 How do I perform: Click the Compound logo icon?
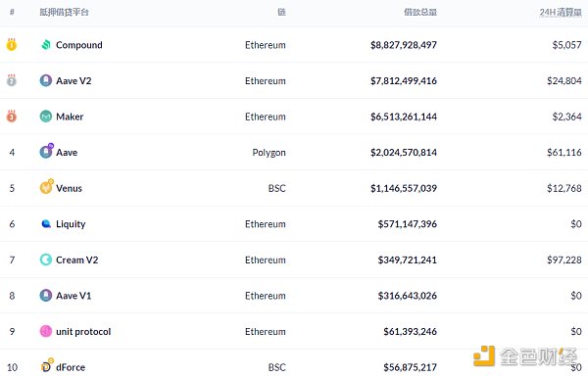[x=46, y=45]
